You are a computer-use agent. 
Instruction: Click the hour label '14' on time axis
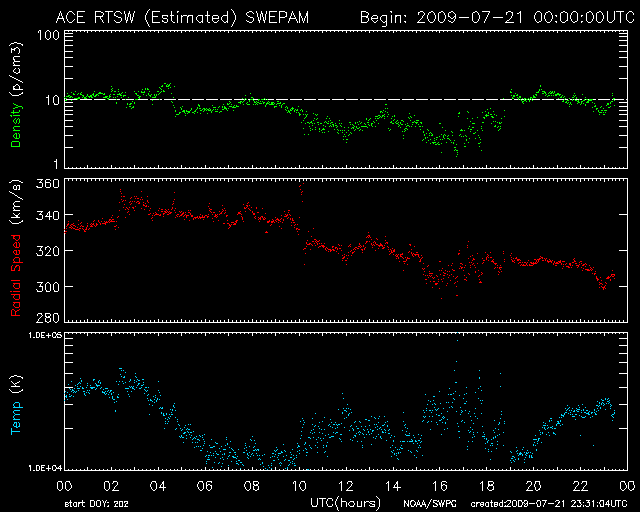coord(393,486)
